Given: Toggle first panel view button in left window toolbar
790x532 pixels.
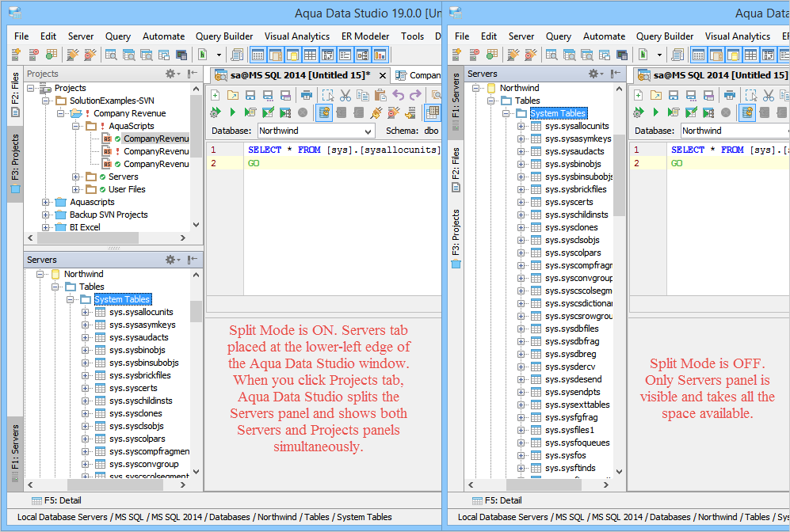Looking at the screenshot, I should tap(258, 55).
